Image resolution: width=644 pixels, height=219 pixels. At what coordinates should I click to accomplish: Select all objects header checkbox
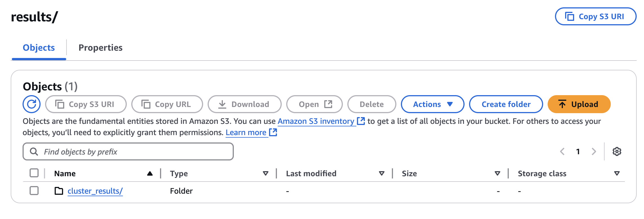pos(34,173)
